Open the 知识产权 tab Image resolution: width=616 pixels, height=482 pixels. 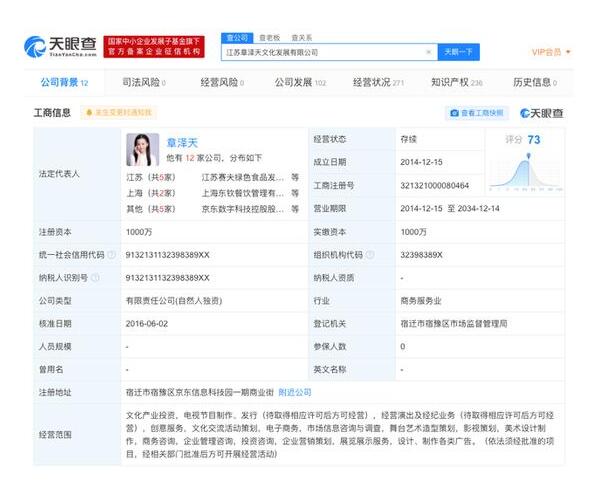456,82
